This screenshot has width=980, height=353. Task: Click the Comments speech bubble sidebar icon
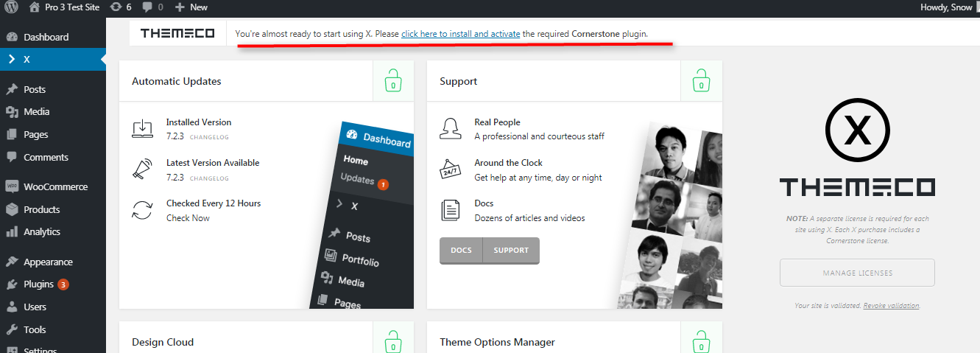tap(12, 157)
